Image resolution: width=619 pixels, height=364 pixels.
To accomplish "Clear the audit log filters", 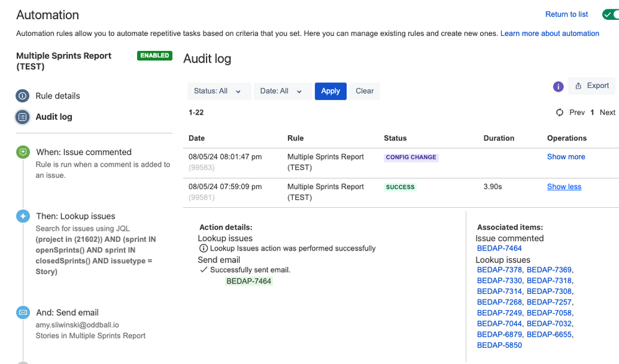I will point(364,91).
